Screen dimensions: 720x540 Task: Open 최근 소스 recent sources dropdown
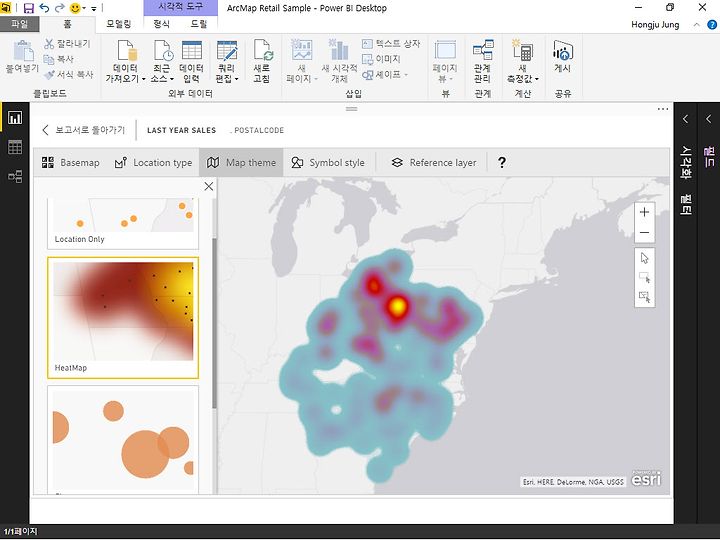tap(162, 61)
